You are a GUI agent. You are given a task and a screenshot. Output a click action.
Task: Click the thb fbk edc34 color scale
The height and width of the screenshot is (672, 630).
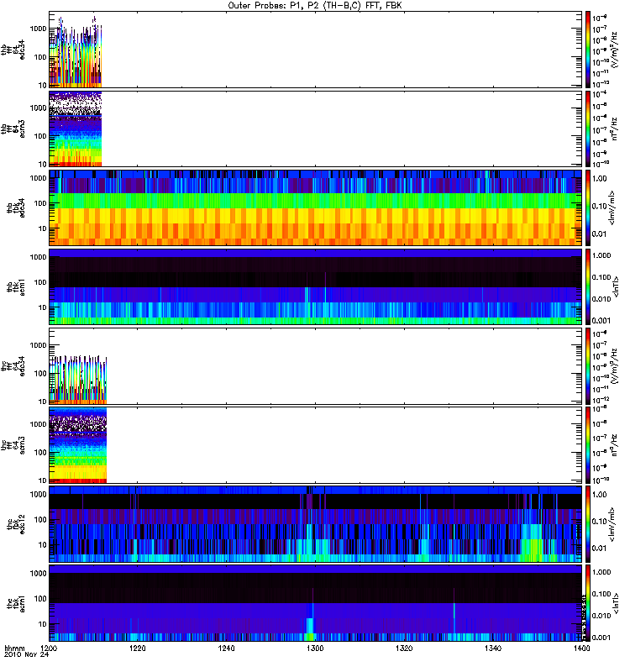[588, 207]
